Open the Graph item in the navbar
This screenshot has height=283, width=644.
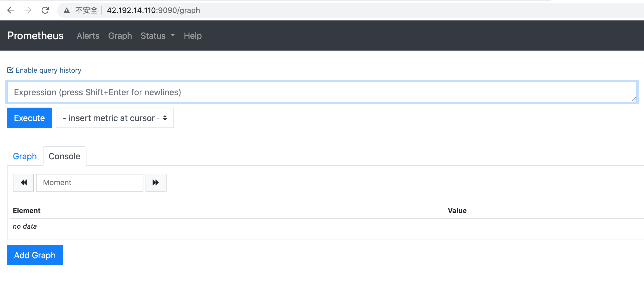[x=120, y=36]
